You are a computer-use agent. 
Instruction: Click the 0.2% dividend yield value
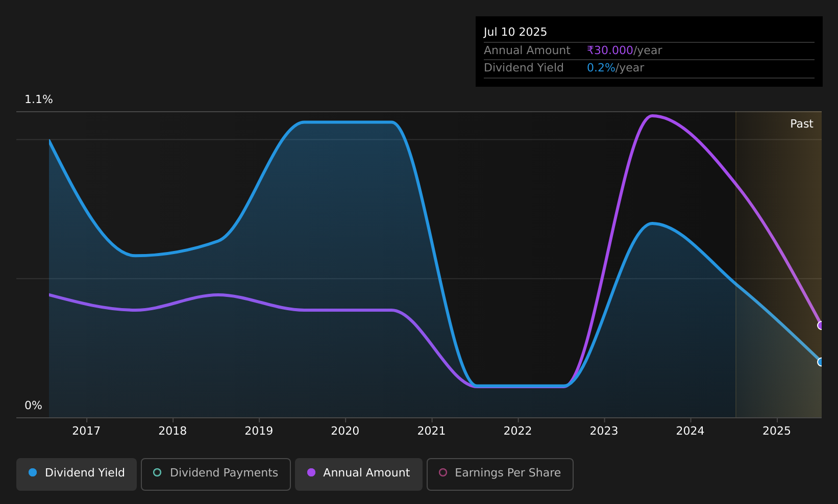tap(601, 68)
